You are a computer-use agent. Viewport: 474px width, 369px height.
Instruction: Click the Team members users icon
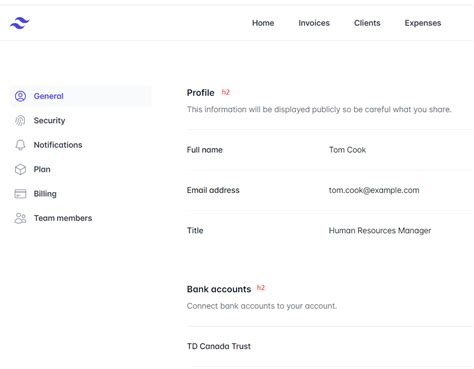20,218
